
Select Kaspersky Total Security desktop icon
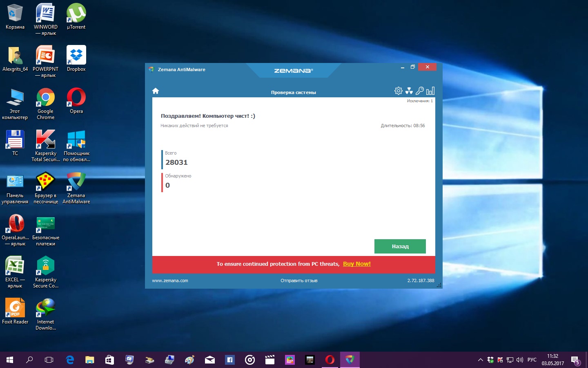click(46, 146)
